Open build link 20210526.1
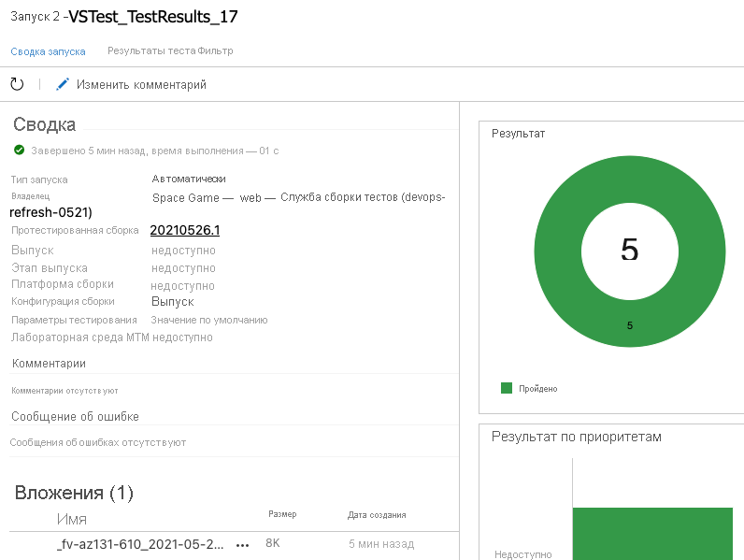 pos(185,230)
